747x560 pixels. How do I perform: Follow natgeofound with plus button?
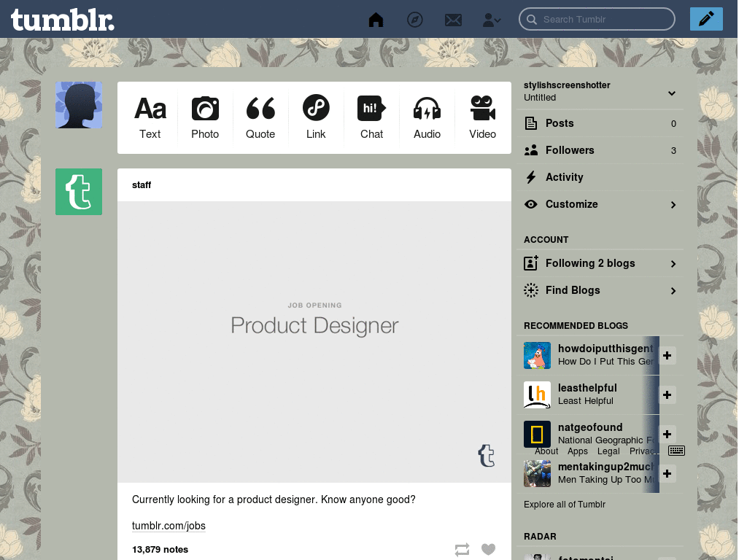pos(667,434)
